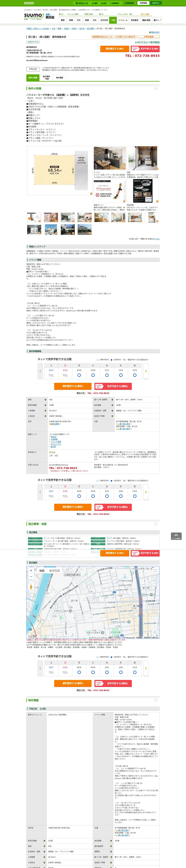Open the 土地 navigation tab
Image resolution: width=186 pixels, height=868 pixels.
(x=113, y=20)
